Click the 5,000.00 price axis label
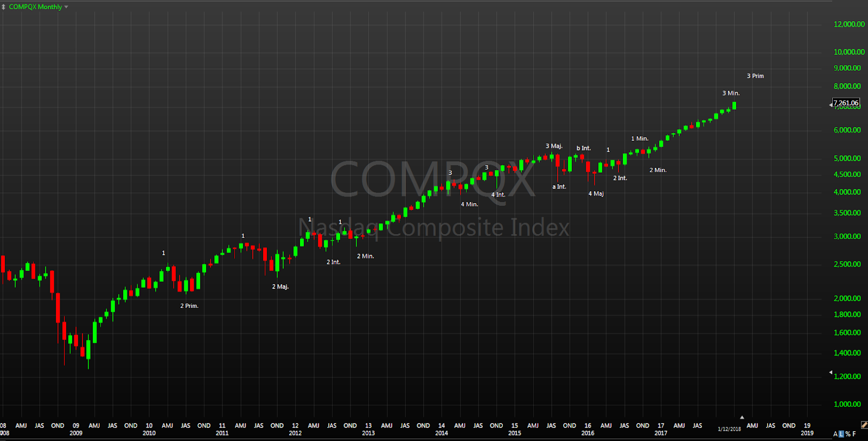Screen dimensions: 868x441 click(847, 159)
